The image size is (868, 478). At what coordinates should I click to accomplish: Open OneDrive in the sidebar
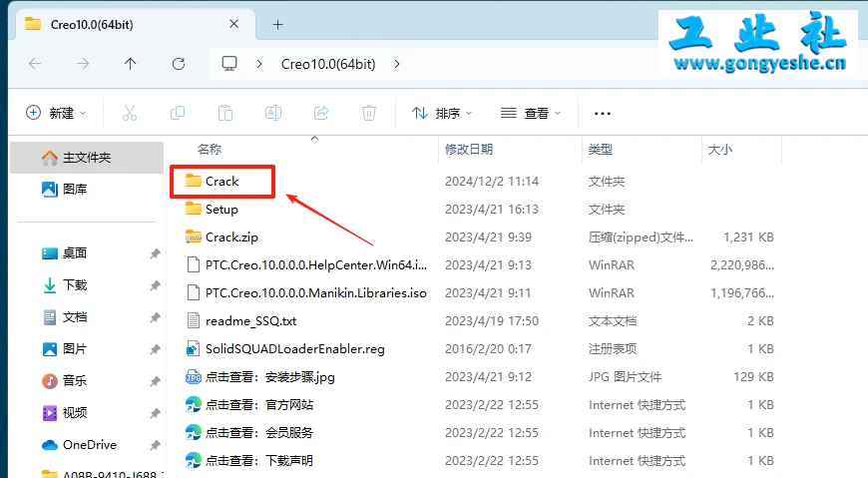(x=79, y=445)
